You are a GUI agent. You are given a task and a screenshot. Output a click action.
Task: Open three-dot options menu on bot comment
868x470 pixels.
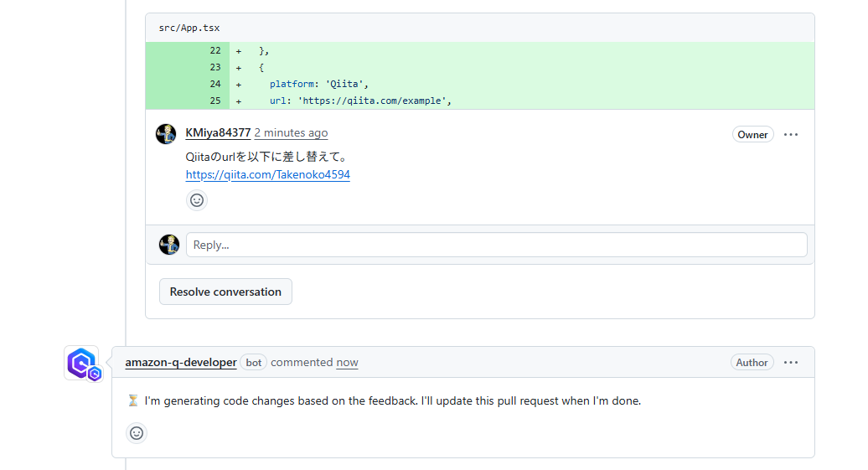(791, 363)
